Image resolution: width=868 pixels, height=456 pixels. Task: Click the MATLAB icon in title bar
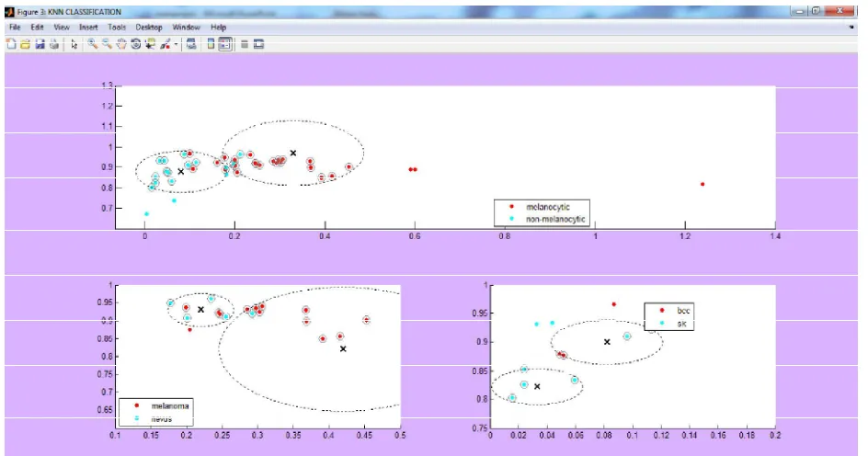pyautogui.click(x=9, y=12)
